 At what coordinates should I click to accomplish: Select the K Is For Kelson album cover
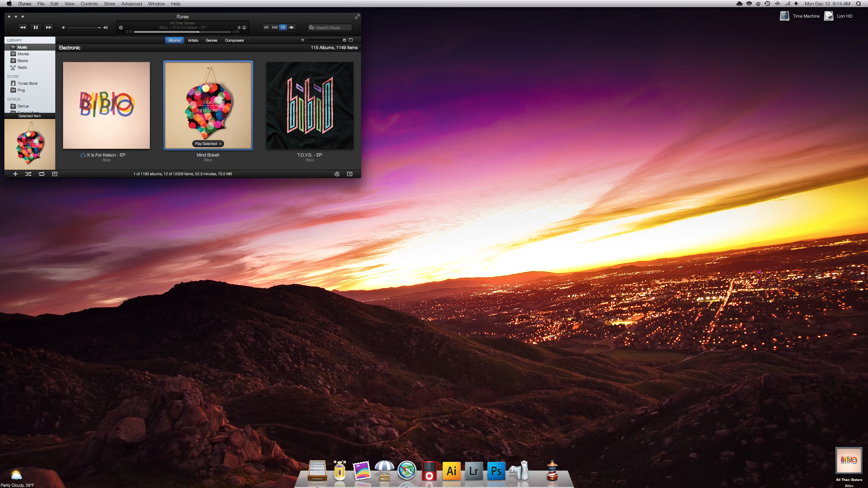[106, 105]
